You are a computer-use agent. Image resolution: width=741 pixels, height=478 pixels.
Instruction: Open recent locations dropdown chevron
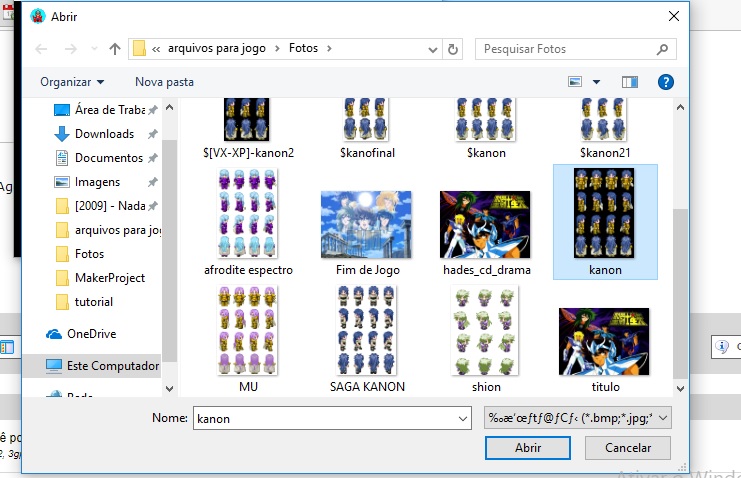[x=94, y=49]
